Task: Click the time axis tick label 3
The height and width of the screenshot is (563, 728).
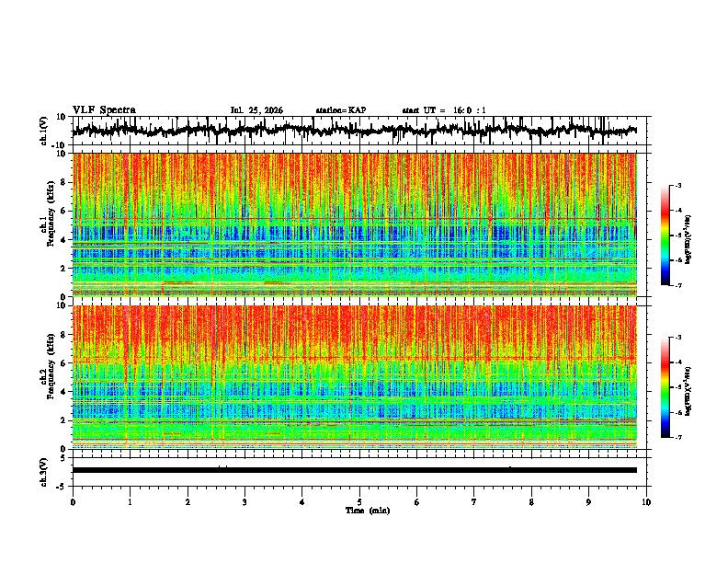Action: tap(245, 502)
